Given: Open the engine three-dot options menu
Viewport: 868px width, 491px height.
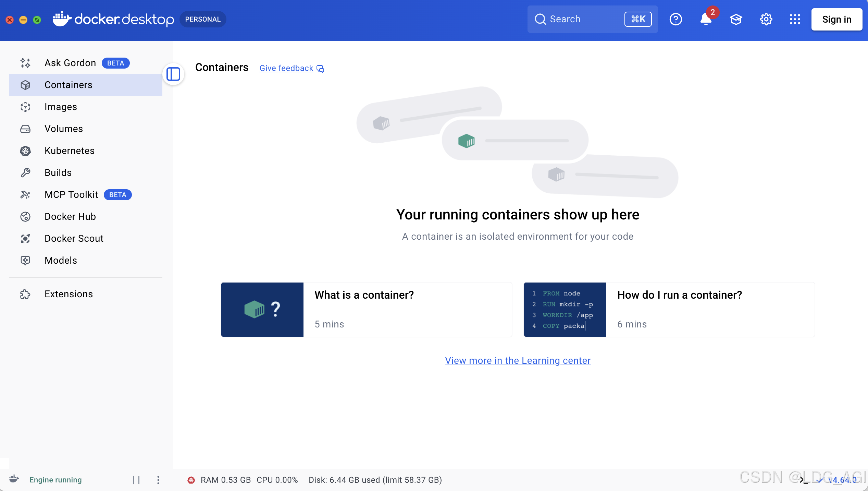Looking at the screenshot, I should (x=158, y=480).
